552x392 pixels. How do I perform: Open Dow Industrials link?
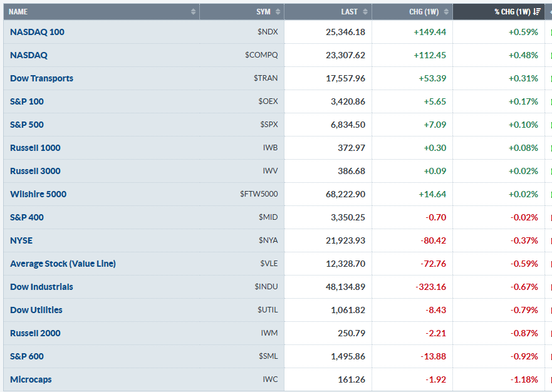[41, 287]
